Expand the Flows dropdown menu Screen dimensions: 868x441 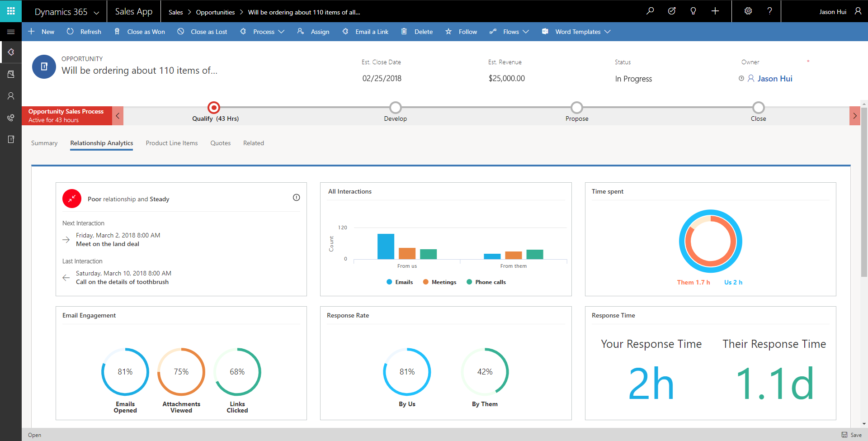click(526, 32)
